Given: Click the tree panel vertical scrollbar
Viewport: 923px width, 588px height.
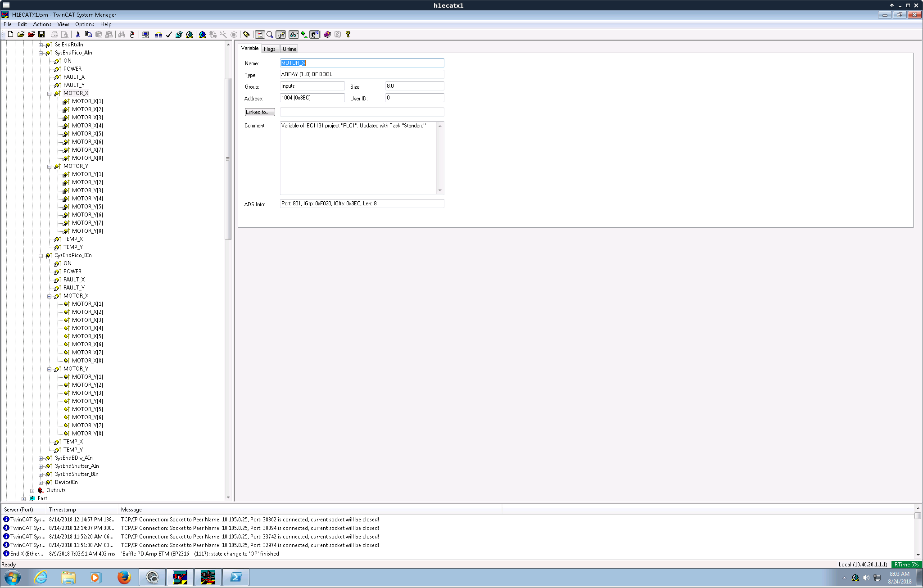Looking at the screenshot, I should (x=228, y=159).
